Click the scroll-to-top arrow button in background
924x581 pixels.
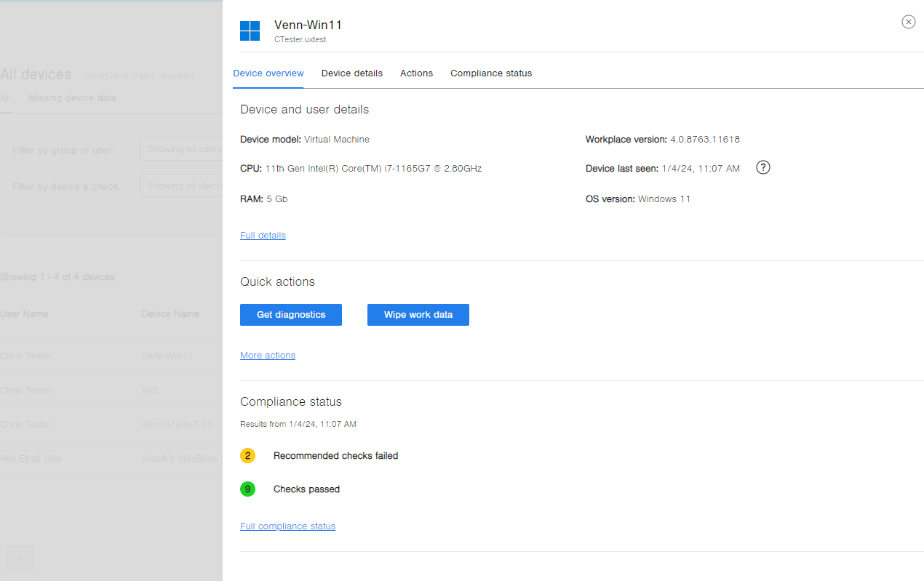click(x=20, y=558)
